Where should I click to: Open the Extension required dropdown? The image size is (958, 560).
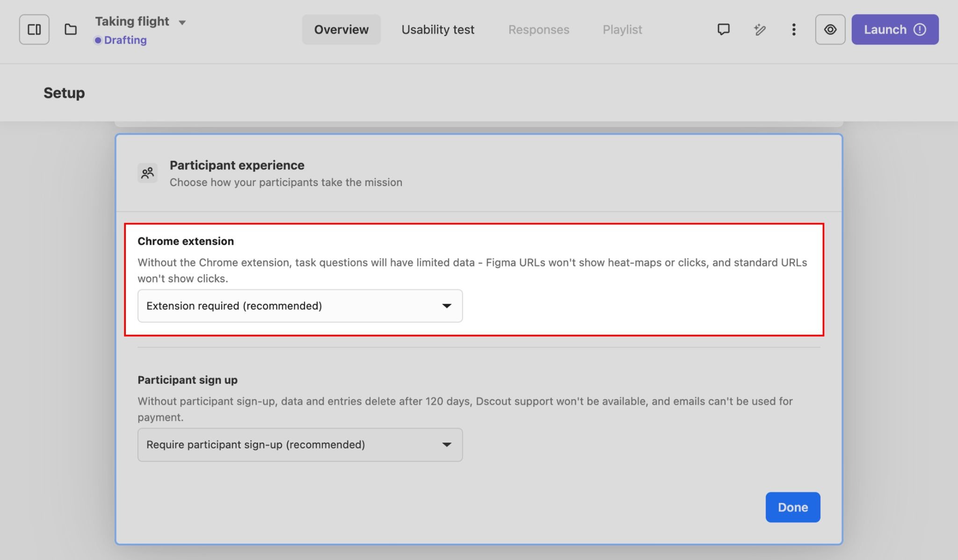pyautogui.click(x=300, y=306)
